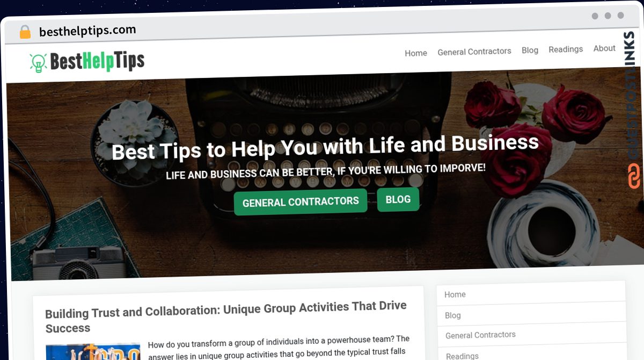This screenshot has width=644, height=360.
Task: Open General Contractors in top navigation
Action: point(474,52)
